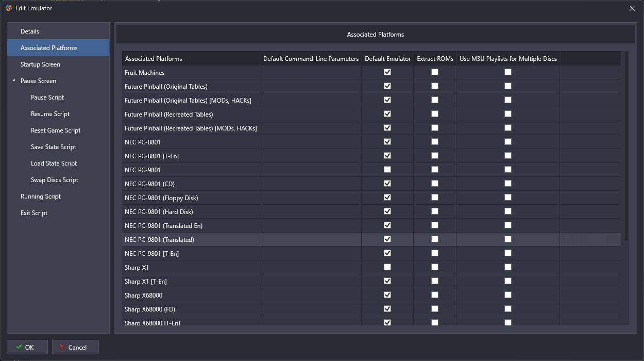This screenshot has height=361, width=644.
Task: Toggle Extract ROMs for NEC PC-8801
Action: click(435, 142)
